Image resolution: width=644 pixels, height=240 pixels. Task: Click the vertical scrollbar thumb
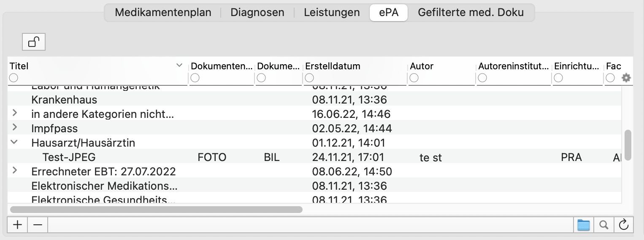(628, 145)
